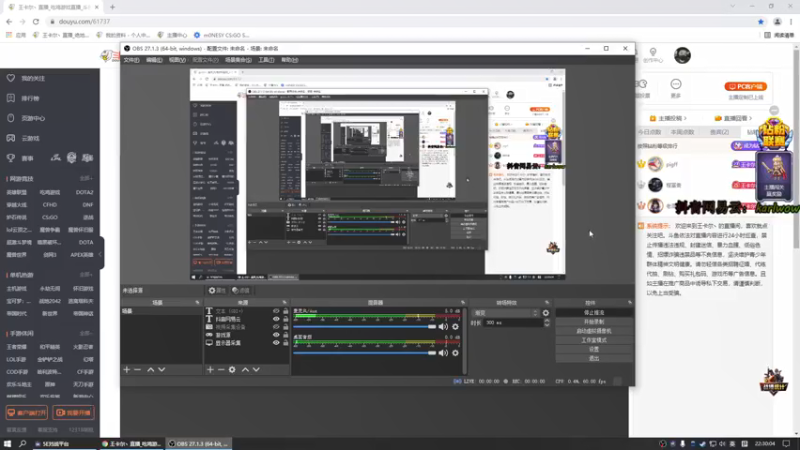Bookmark the page with the star icon
The image size is (800, 450).
pos(761,21)
